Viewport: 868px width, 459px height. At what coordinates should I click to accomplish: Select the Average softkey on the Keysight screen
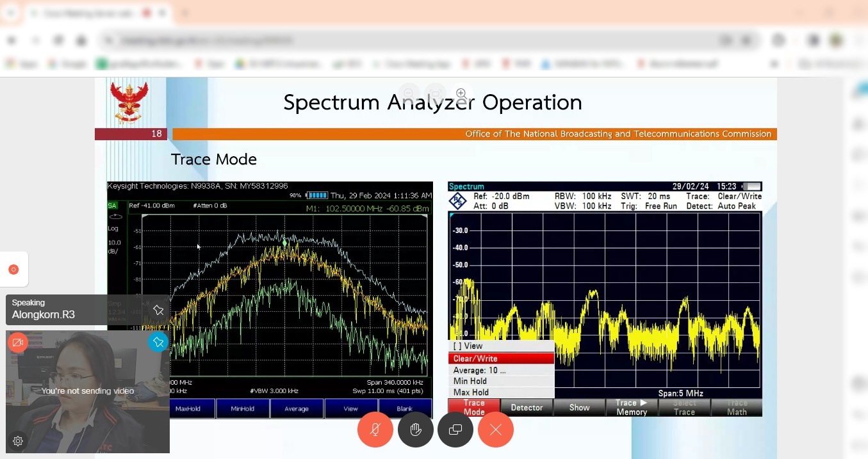coord(297,408)
